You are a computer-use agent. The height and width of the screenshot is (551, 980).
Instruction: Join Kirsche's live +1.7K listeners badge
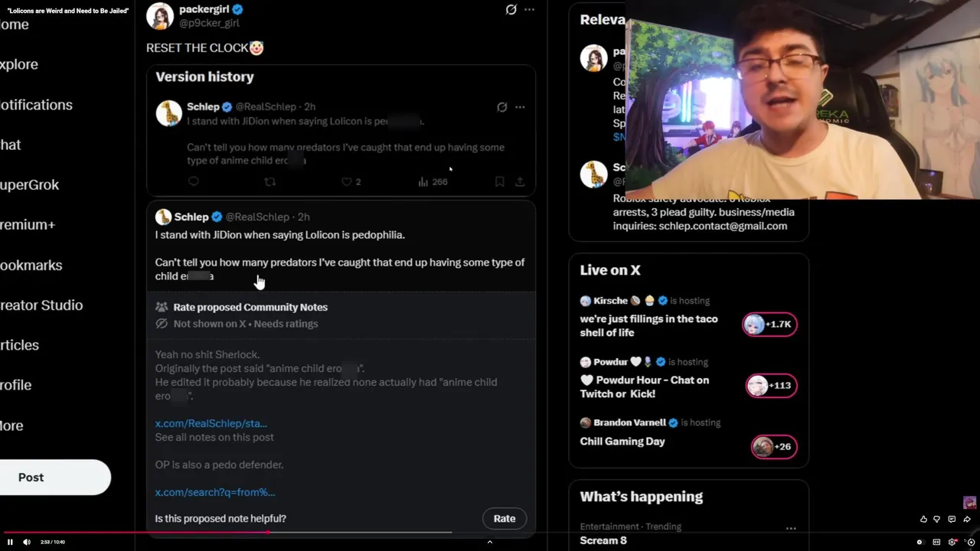(769, 324)
